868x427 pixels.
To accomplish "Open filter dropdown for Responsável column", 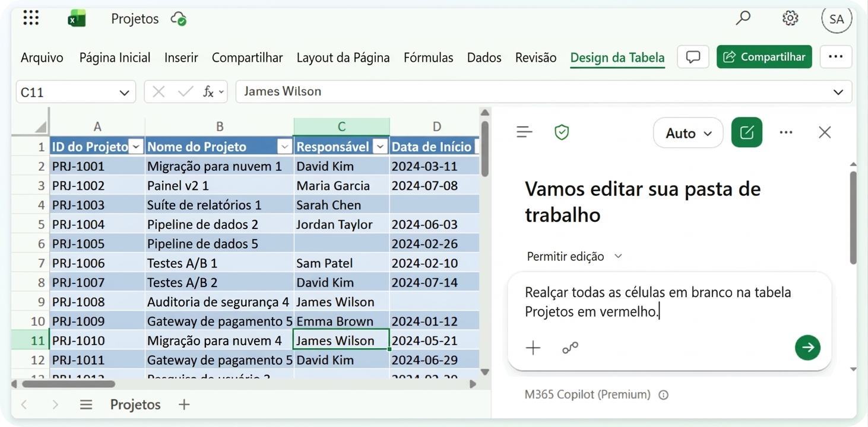I will 381,147.
